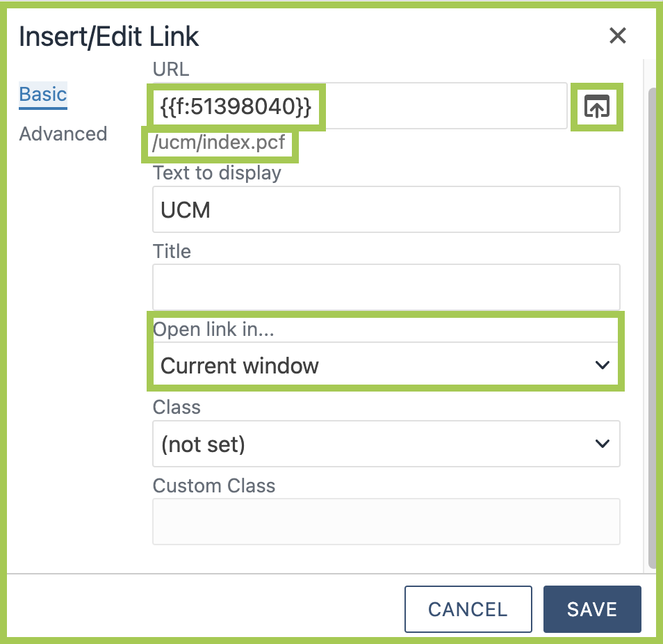The image size is (663, 644).
Task: Click the Open link in... label
Action: pyautogui.click(x=213, y=329)
